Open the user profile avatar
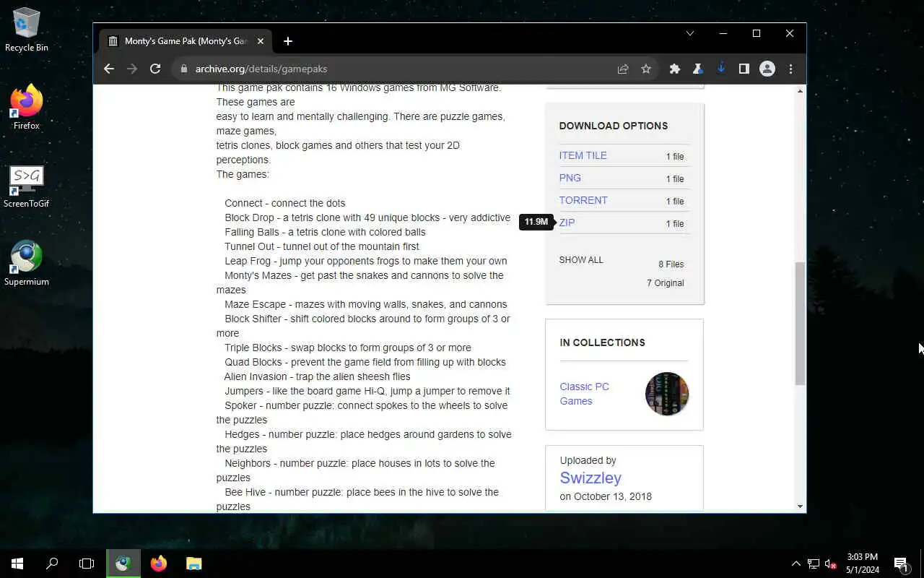The width and height of the screenshot is (924, 578). [x=767, y=69]
